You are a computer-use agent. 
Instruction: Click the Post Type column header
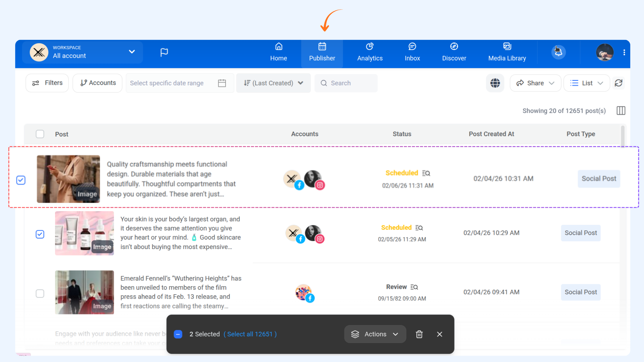581,134
